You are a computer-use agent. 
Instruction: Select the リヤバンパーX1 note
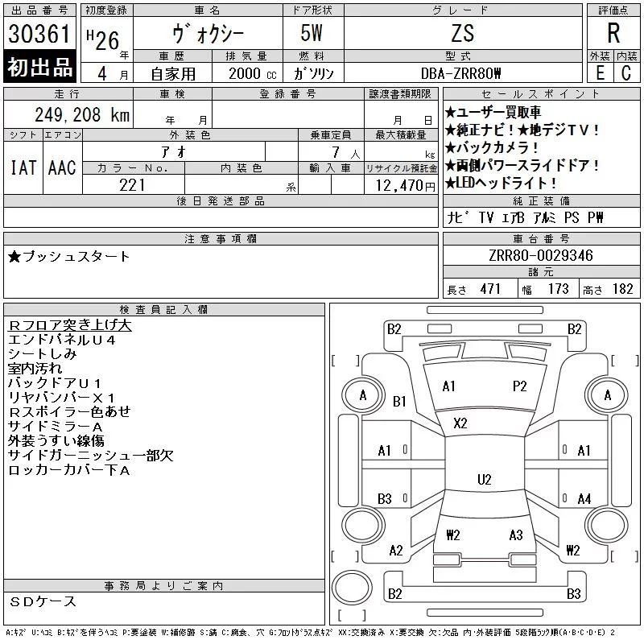coord(62,397)
